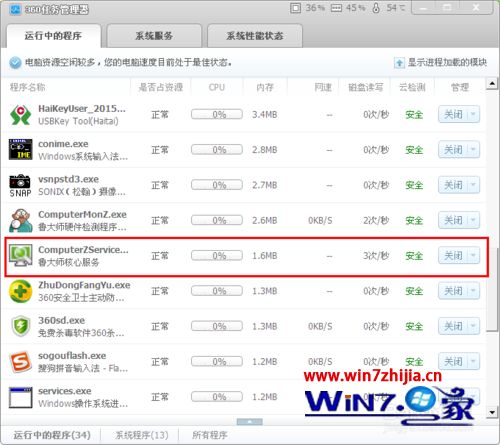The height and width of the screenshot is (445, 500).
Task: Click the 3.4MB memory value of HaiKeyUser
Action: 265,115
